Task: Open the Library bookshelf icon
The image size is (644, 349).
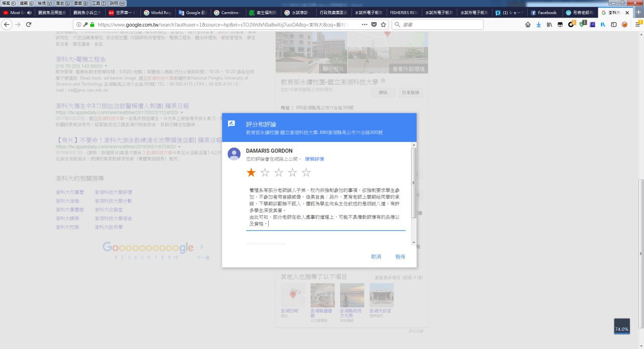Action: point(549,24)
